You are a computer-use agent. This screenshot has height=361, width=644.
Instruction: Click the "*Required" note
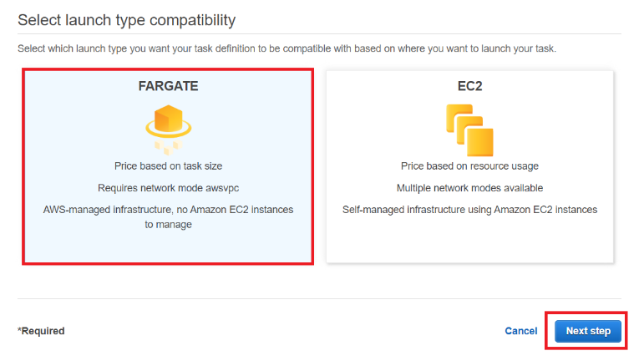click(x=41, y=331)
